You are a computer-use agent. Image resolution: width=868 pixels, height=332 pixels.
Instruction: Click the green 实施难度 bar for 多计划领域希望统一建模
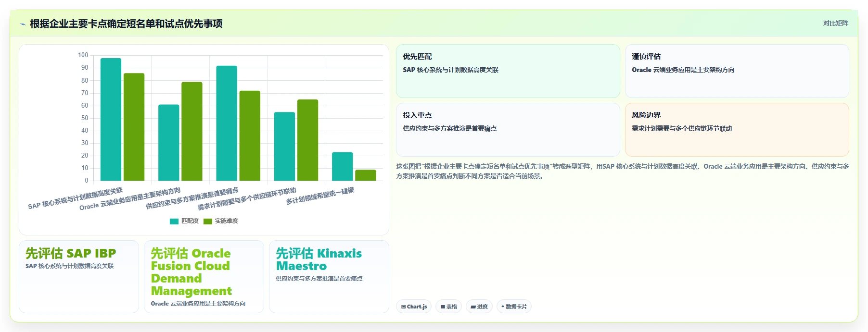[x=366, y=175]
